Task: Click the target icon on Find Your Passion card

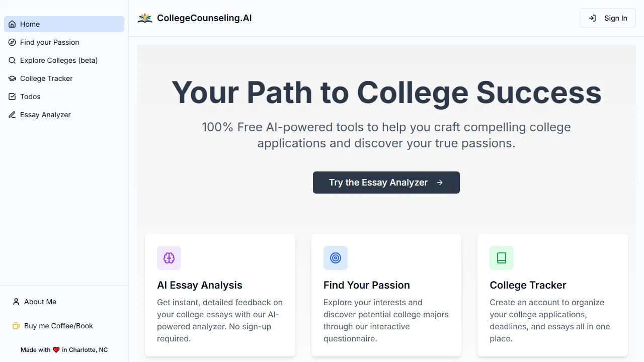Action: click(x=336, y=258)
